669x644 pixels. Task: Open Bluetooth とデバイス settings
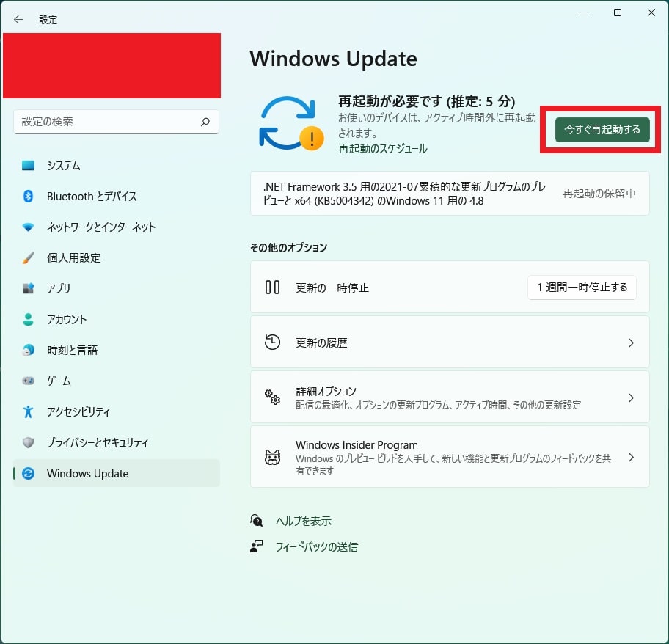pyautogui.click(x=117, y=196)
